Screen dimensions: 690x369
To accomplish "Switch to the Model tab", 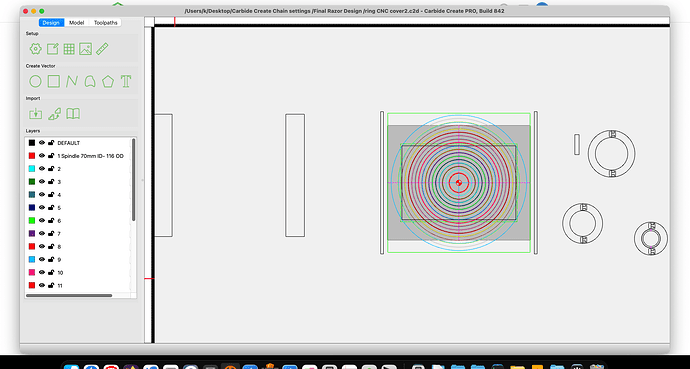I will pyautogui.click(x=77, y=22).
